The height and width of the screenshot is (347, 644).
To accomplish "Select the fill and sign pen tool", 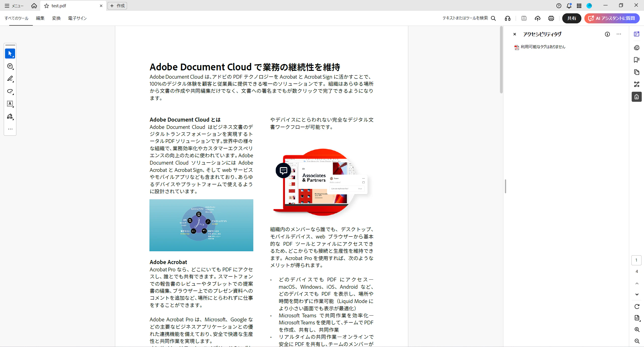I will (10, 116).
